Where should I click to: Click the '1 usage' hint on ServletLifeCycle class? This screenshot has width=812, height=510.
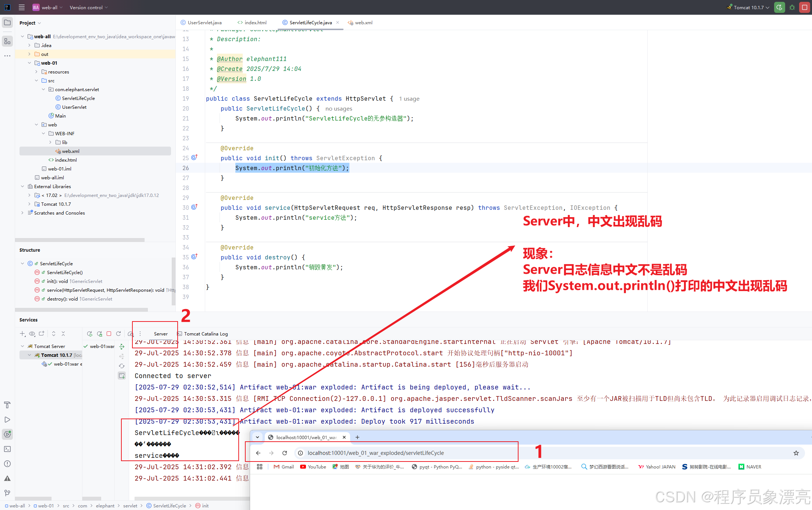pos(409,98)
